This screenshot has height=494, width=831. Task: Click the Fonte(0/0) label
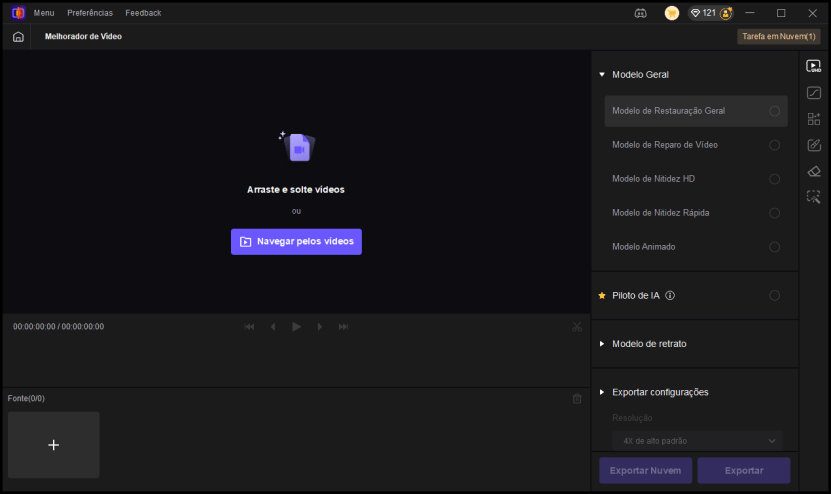(26, 398)
